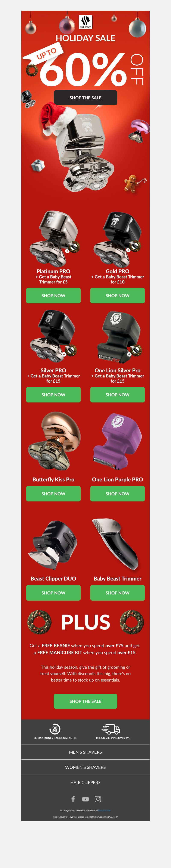Open the YouTube icon link
Viewport: 171px width, 868px height.
click(x=85, y=799)
